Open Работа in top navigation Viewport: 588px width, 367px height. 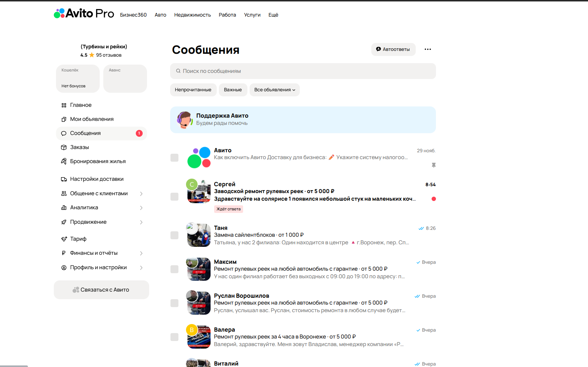(227, 15)
